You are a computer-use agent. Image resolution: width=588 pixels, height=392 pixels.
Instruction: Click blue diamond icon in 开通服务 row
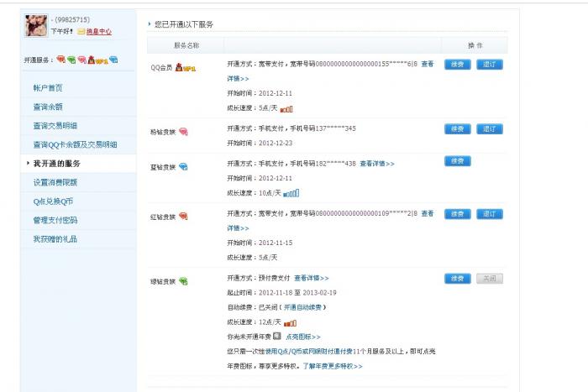pyautogui.click(x=113, y=60)
